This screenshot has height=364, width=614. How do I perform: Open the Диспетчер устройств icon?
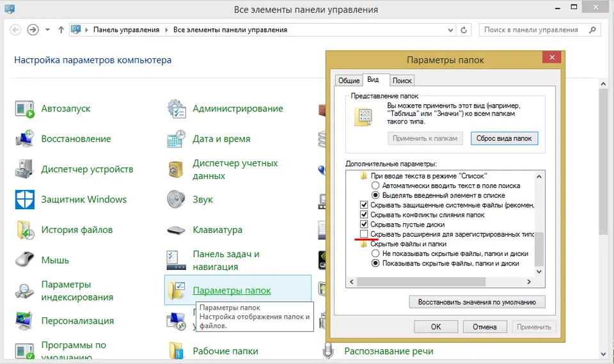coord(24,169)
